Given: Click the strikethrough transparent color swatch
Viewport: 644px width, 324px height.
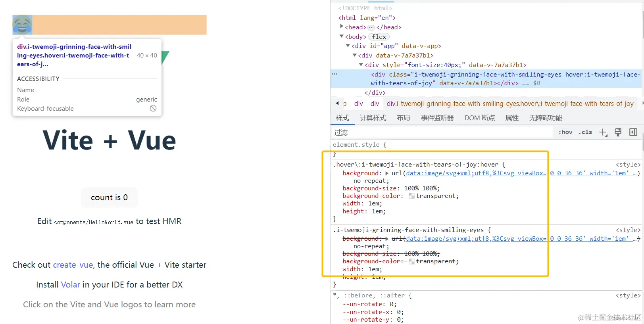Looking at the screenshot, I should click(411, 261).
